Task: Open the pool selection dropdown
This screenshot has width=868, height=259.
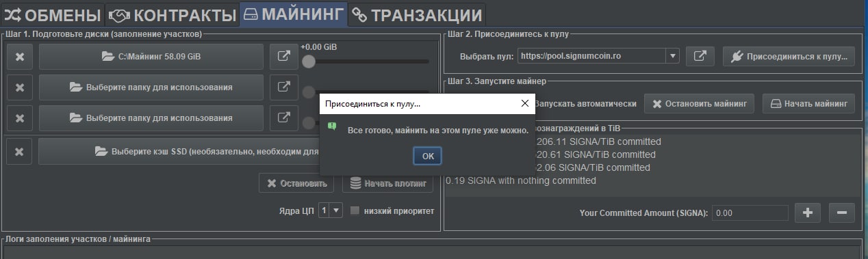Action: tap(672, 56)
